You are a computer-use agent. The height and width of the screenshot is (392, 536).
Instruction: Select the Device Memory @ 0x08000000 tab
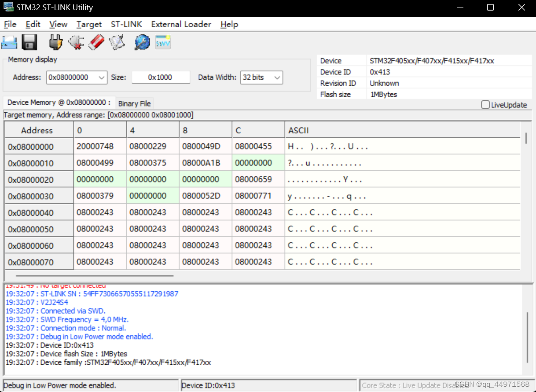coord(59,102)
